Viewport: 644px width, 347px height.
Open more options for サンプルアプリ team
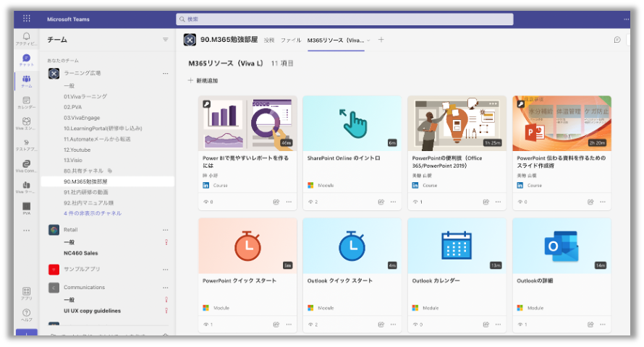coord(166,270)
